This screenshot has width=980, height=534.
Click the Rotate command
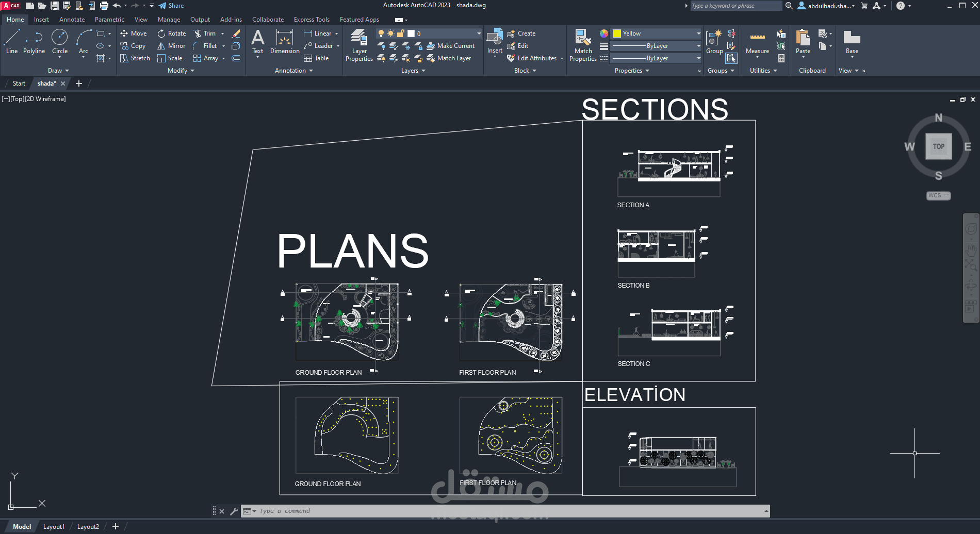tap(172, 34)
